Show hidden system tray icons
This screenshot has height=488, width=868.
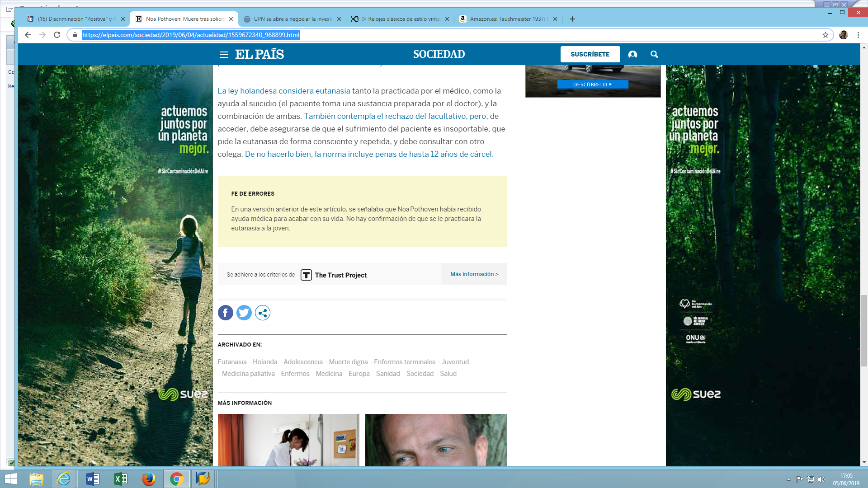coord(788,479)
